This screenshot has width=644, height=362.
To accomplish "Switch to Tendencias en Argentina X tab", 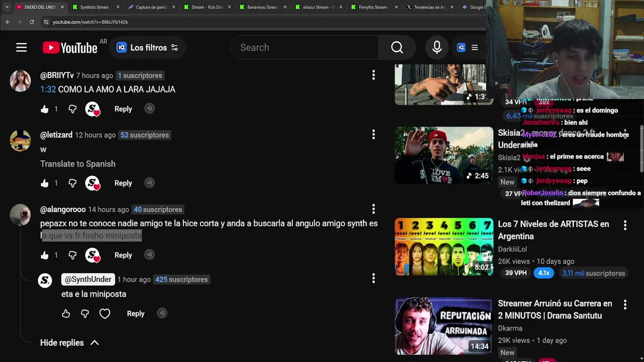I will point(430,7).
